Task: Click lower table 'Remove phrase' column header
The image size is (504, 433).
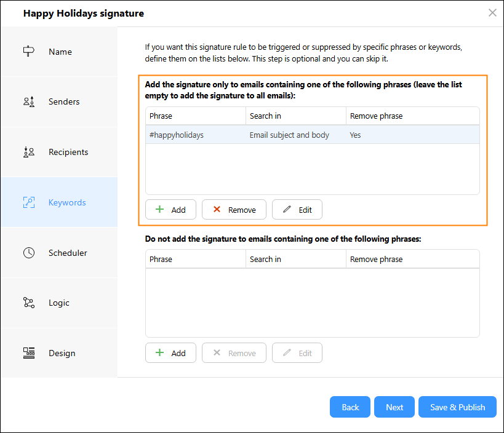Action: pos(413,259)
